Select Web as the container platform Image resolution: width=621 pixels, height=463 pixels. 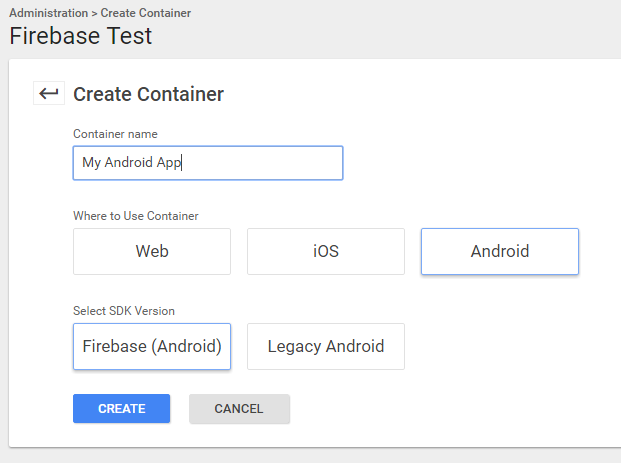[152, 251]
